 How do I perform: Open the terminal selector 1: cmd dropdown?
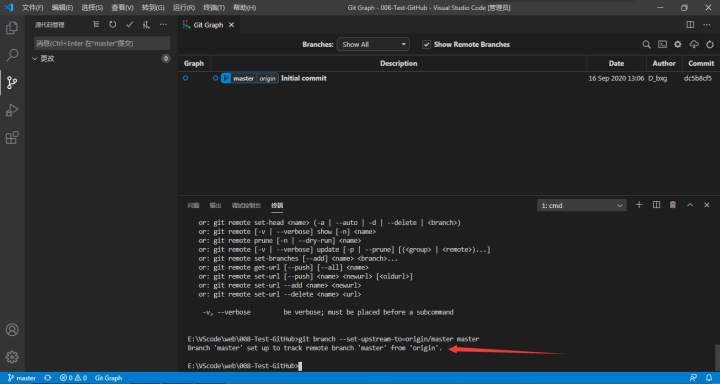pos(581,205)
